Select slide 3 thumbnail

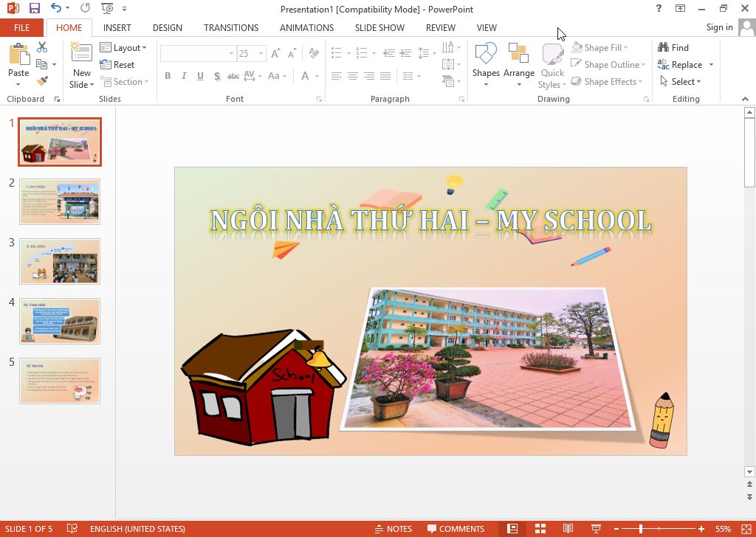click(x=60, y=261)
